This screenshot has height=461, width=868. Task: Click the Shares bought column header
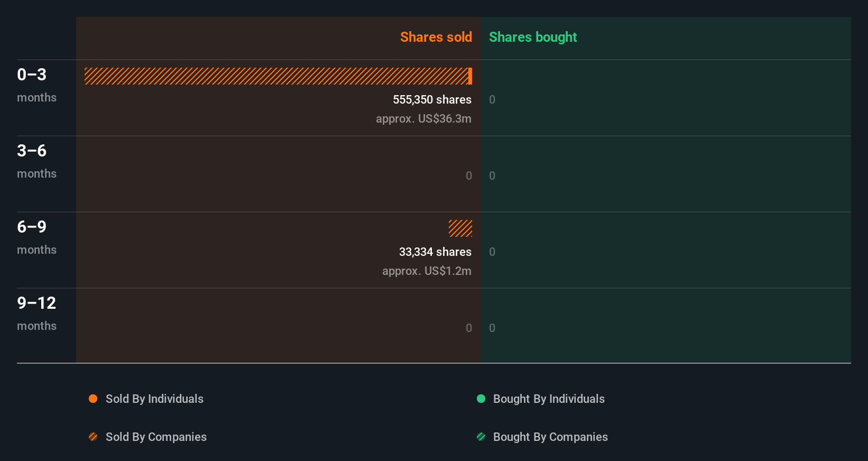pyautogui.click(x=533, y=37)
